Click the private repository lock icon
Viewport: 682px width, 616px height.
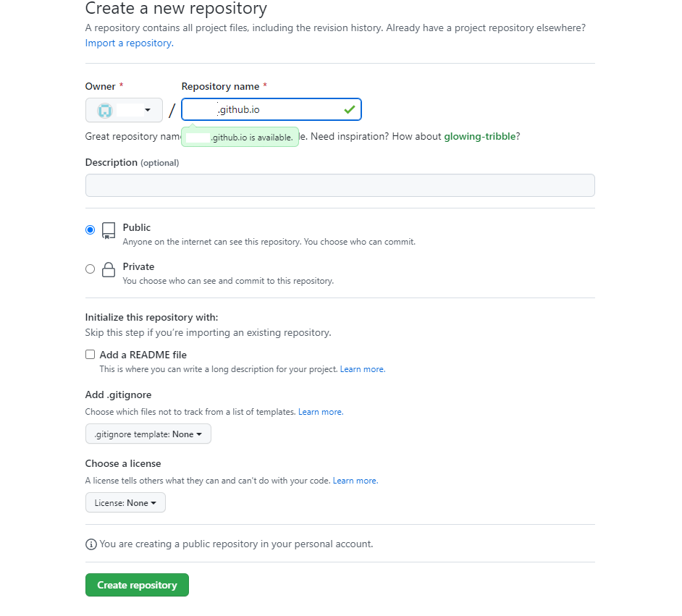pos(109,270)
